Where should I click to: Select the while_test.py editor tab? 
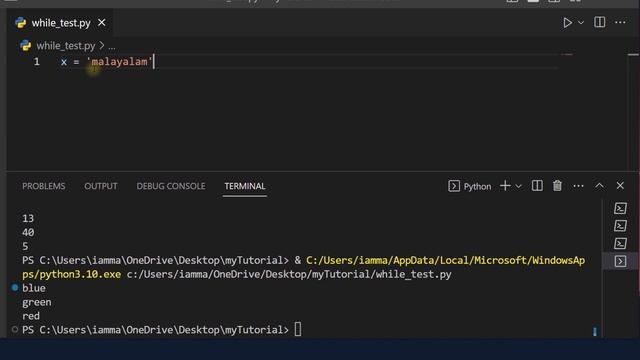60,23
